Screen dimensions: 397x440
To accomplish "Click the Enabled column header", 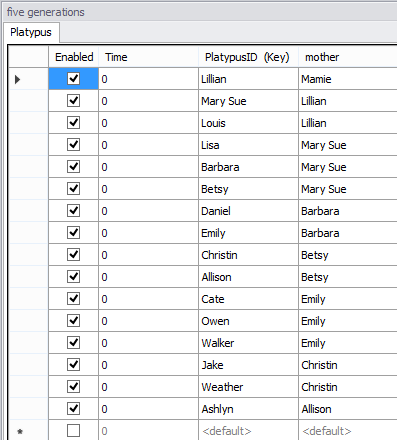I will click(x=74, y=57).
